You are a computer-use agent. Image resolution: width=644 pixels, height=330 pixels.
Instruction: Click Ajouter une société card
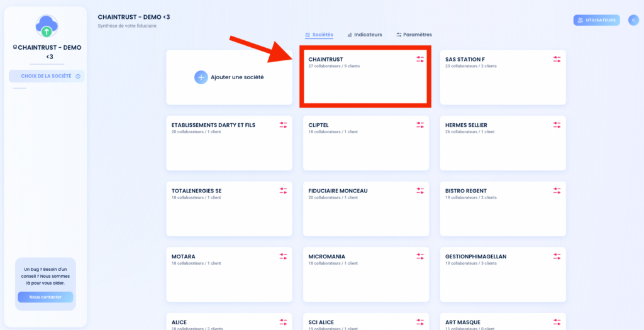[x=229, y=77]
